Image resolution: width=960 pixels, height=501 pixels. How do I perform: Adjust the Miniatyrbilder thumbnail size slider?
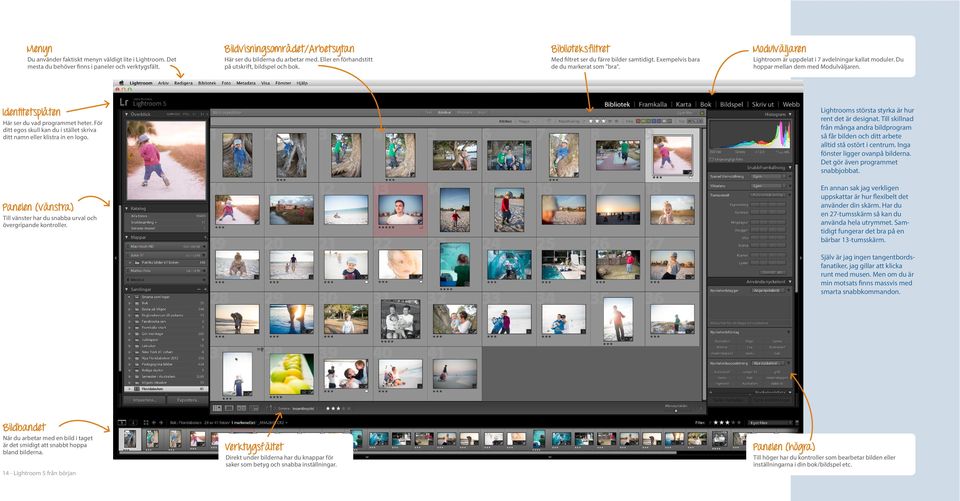676,410
